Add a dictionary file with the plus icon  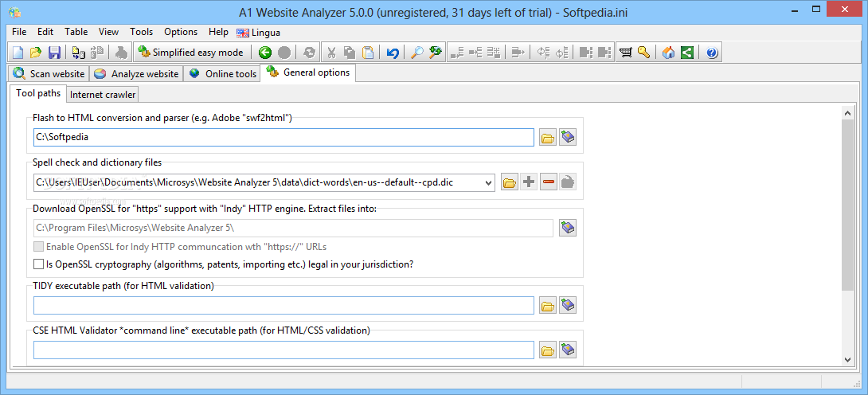(x=530, y=182)
